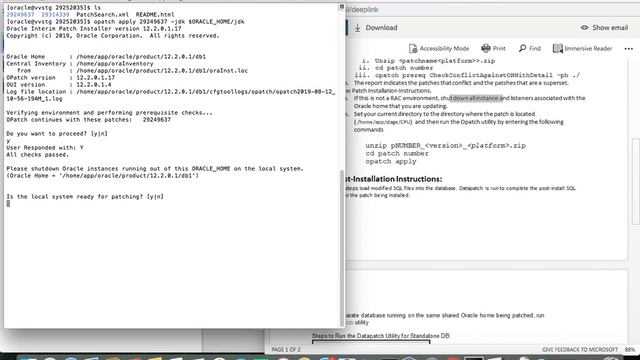Click 'OUI version' row in terminal
The width and height of the screenshot is (640, 360).
[59, 85]
